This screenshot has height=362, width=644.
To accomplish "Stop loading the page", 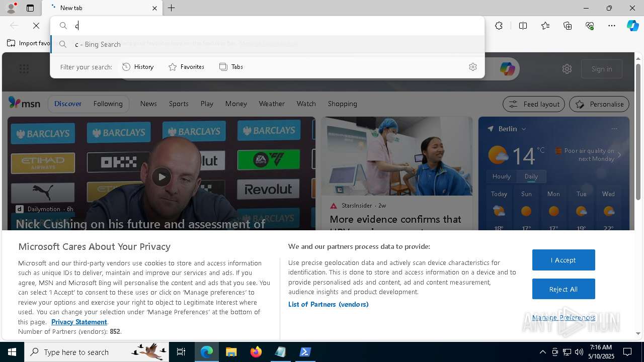I will coord(36,26).
